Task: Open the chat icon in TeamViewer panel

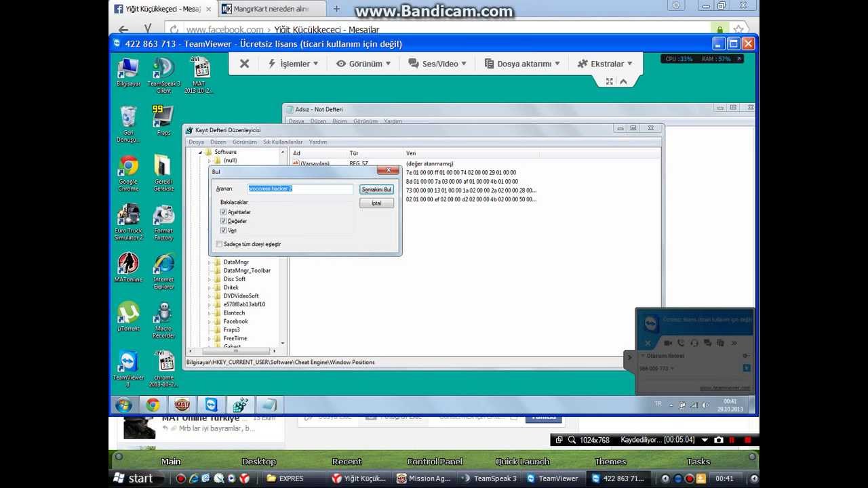Action: (x=708, y=344)
